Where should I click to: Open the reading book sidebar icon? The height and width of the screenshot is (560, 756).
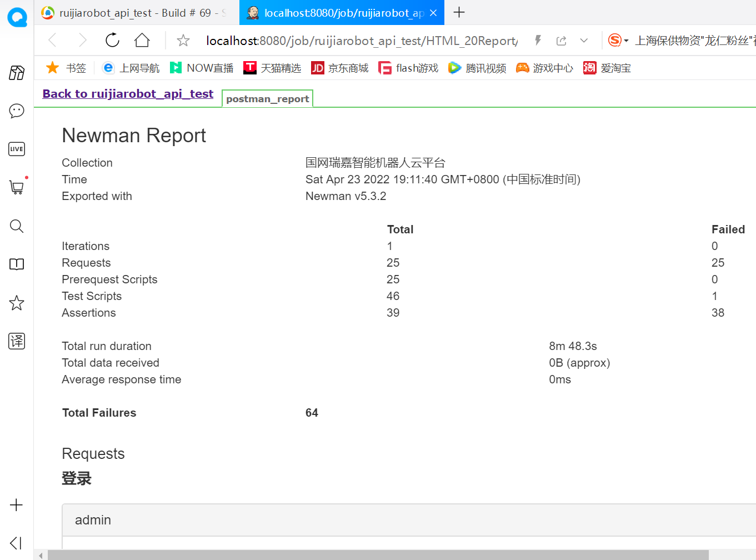pos(17,264)
